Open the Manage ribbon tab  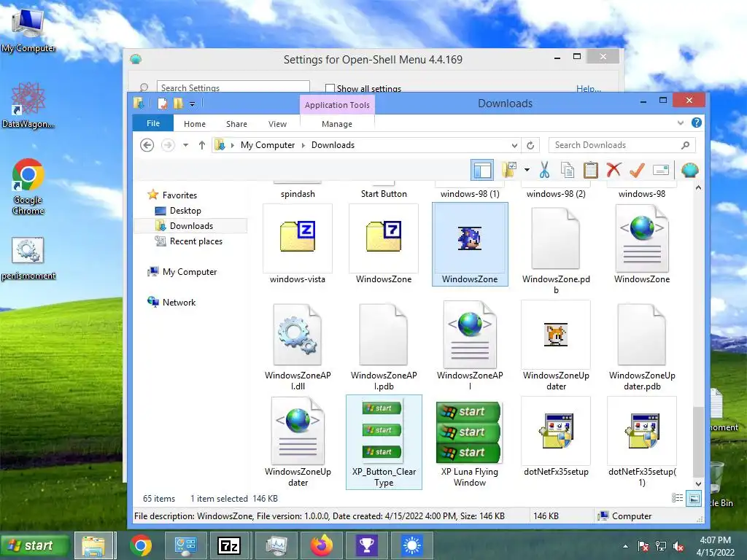337,124
